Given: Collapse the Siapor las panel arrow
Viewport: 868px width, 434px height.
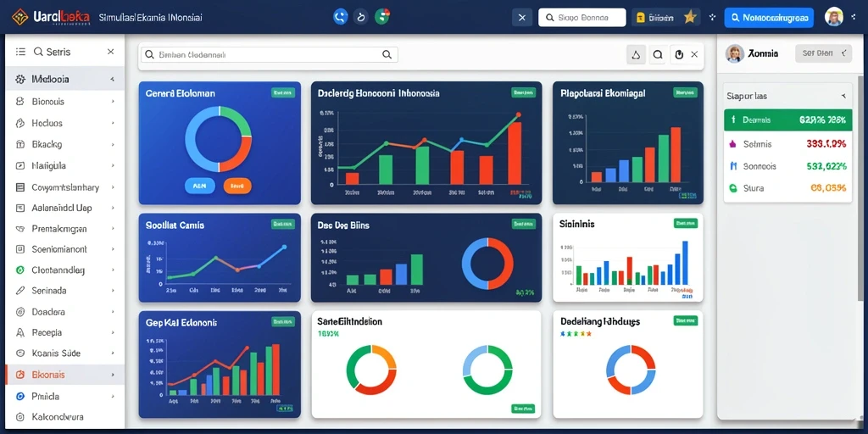Looking at the screenshot, I should [x=843, y=96].
